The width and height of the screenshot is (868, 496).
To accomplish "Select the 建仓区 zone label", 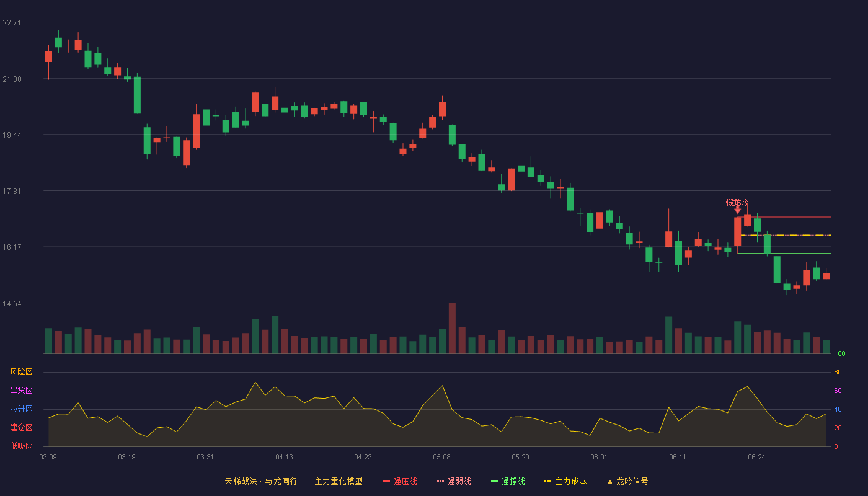I will [21, 428].
